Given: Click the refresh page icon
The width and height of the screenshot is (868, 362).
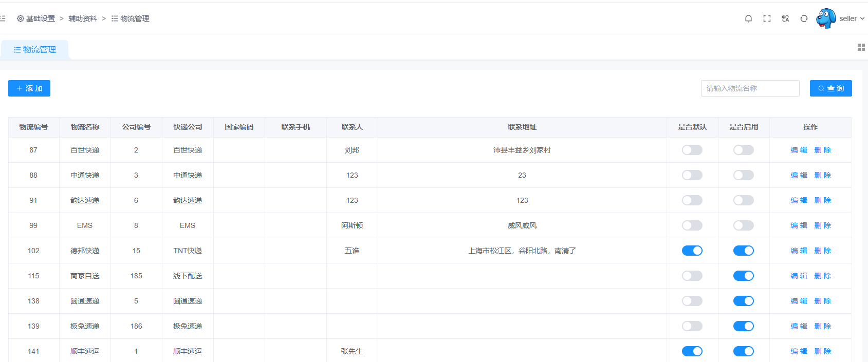Looking at the screenshot, I should pos(804,18).
